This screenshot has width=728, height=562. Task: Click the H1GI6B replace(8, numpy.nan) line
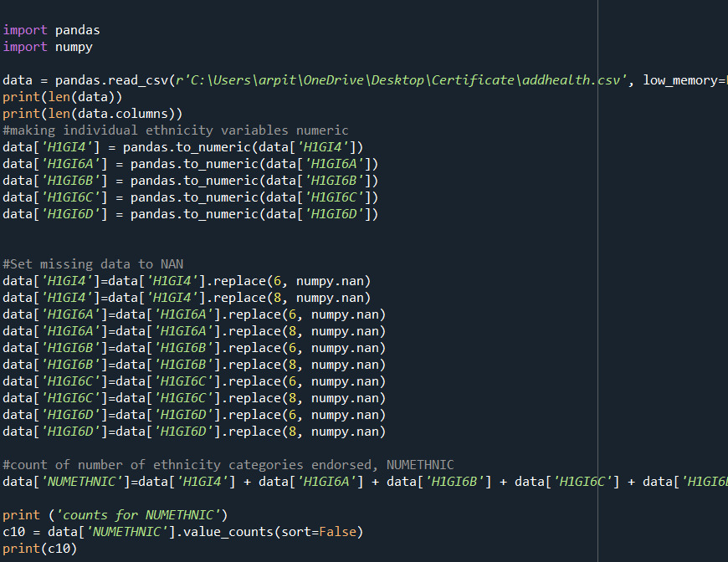(194, 365)
